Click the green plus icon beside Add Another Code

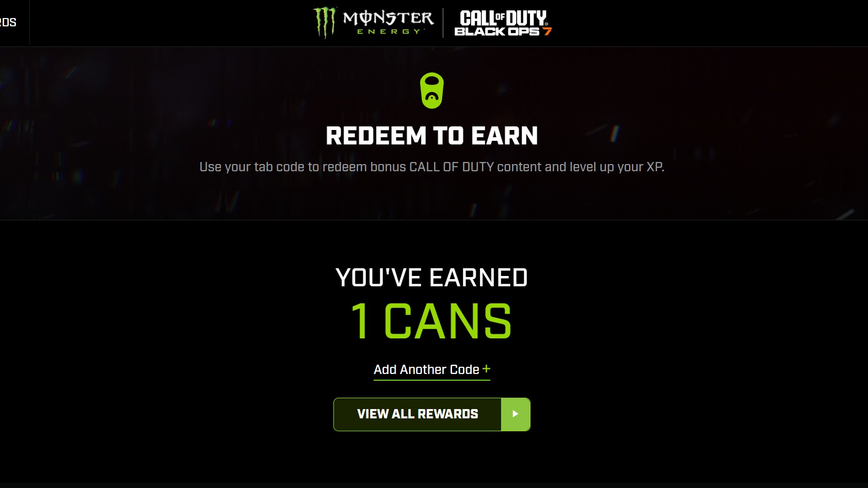pyautogui.click(x=486, y=369)
